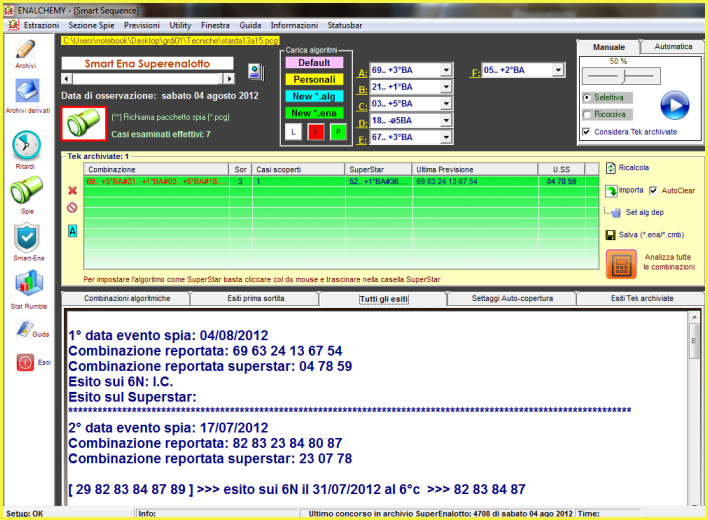Open the Previsioni menu
This screenshot has height=520, width=708.
(x=142, y=25)
